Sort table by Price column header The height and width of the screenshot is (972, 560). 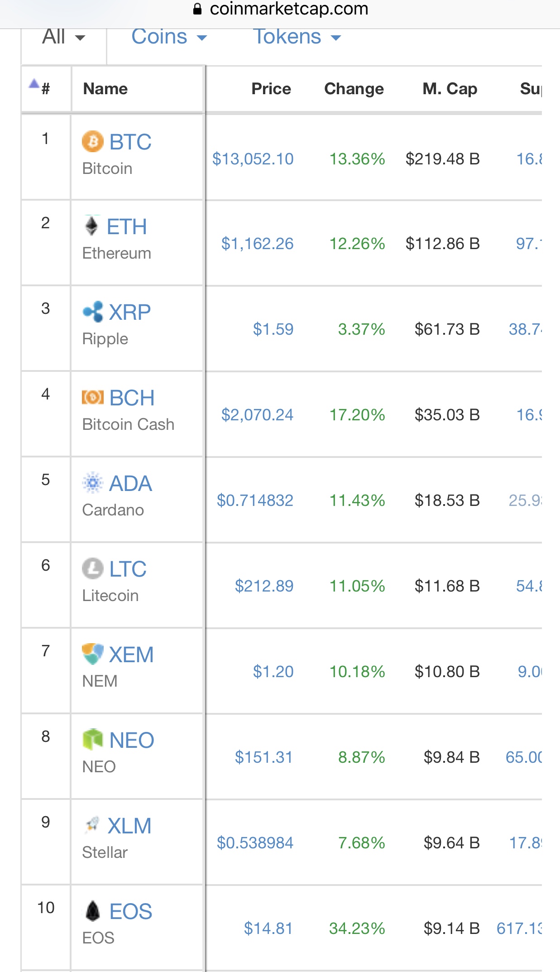click(271, 89)
